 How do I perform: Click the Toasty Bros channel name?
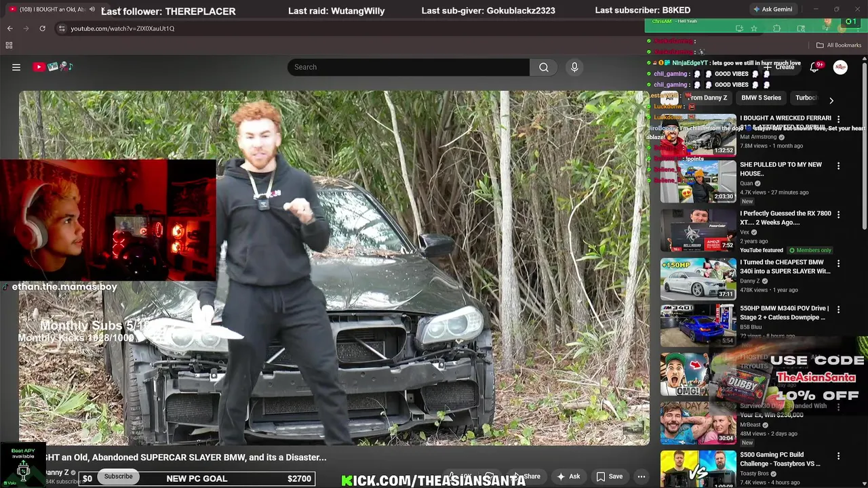[x=754, y=474]
